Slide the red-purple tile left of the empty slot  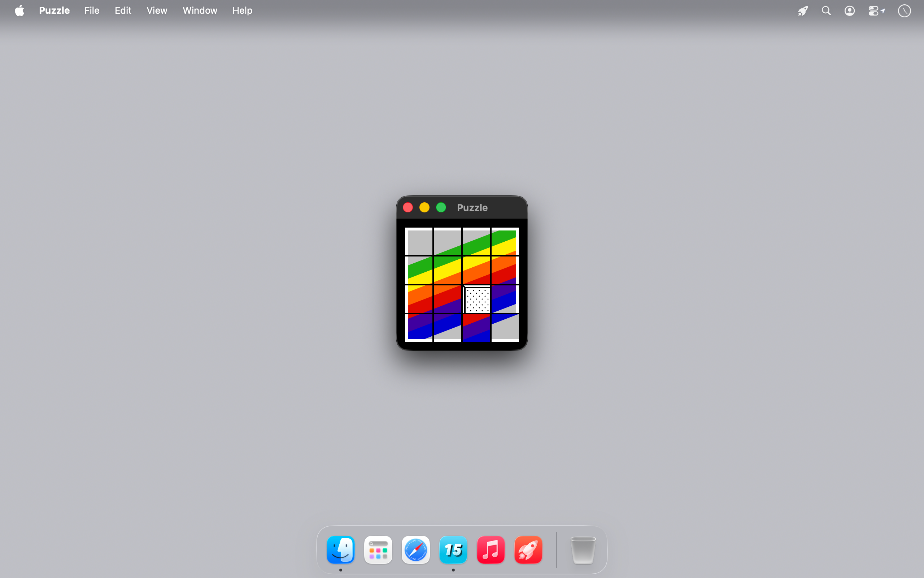(x=448, y=299)
